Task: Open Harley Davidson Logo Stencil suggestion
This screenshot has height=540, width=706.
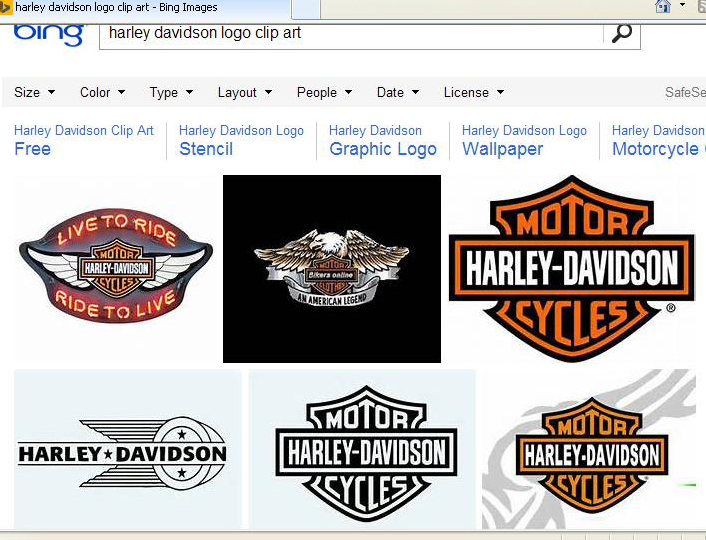Action: point(241,140)
